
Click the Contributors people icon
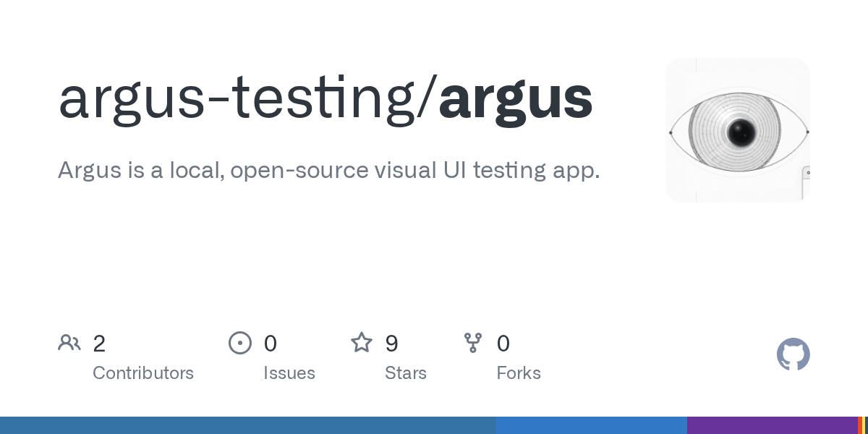click(x=69, y=343)
